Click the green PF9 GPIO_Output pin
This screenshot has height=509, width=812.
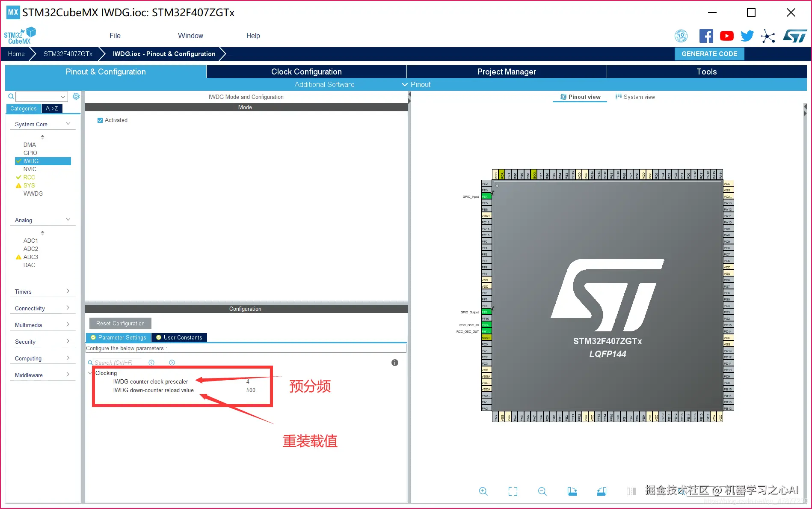click(486, 312)
